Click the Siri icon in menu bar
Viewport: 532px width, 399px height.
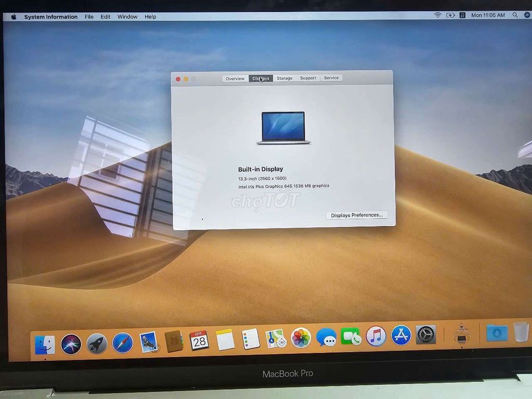527,15
